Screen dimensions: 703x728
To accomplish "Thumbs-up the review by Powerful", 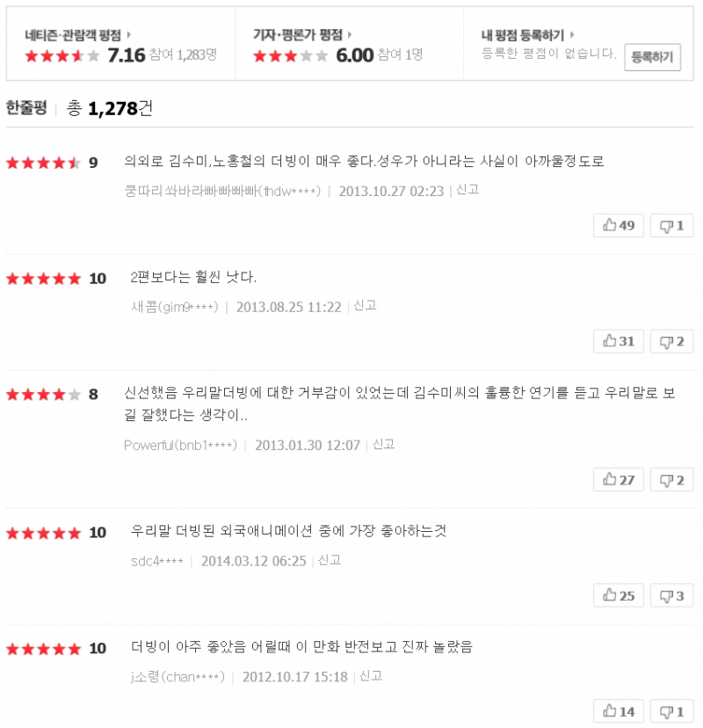I will coord(619,480).
